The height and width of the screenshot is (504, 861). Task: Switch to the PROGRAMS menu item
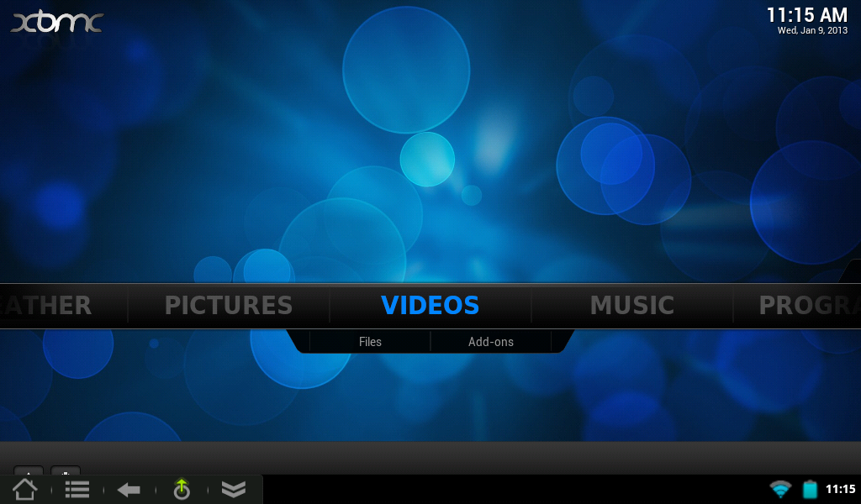tap(807, 305)
